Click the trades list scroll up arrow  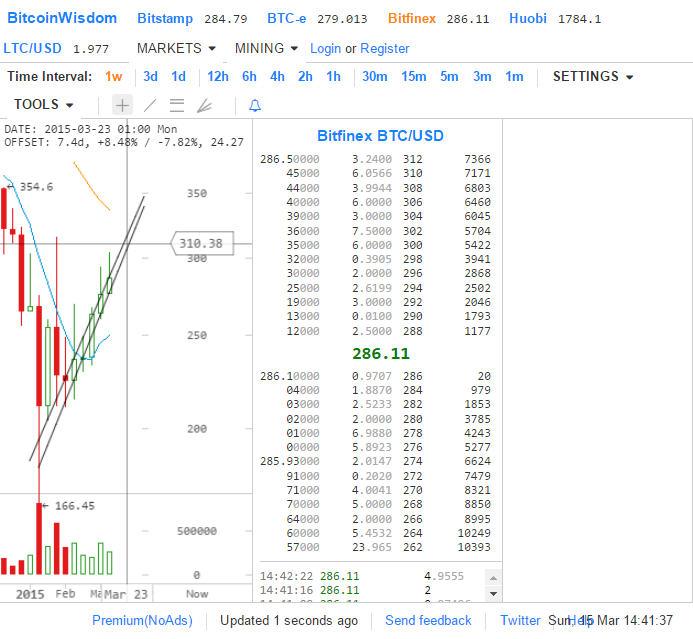click(x=493, y=578)
